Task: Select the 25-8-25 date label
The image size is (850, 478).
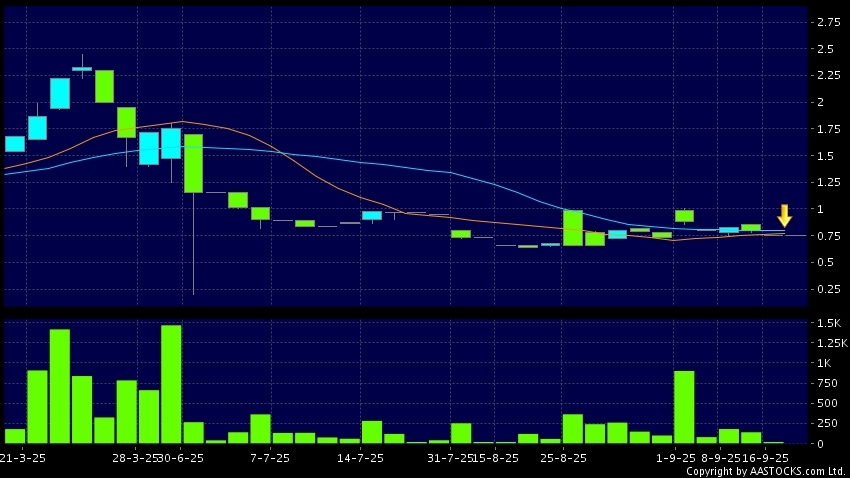Action: tap(563, 458)
